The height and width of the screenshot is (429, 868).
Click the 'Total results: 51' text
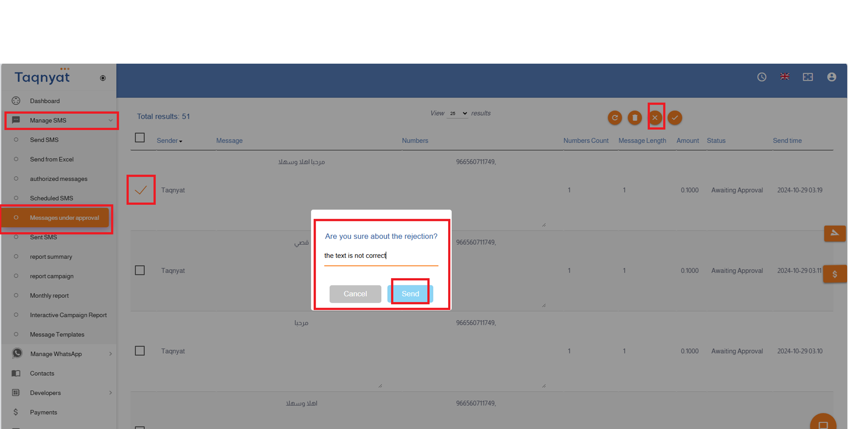[163, 117]
